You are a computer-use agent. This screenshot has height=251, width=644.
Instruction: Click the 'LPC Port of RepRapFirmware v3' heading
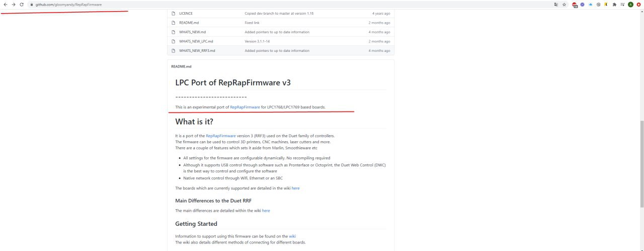click(233, 83)
